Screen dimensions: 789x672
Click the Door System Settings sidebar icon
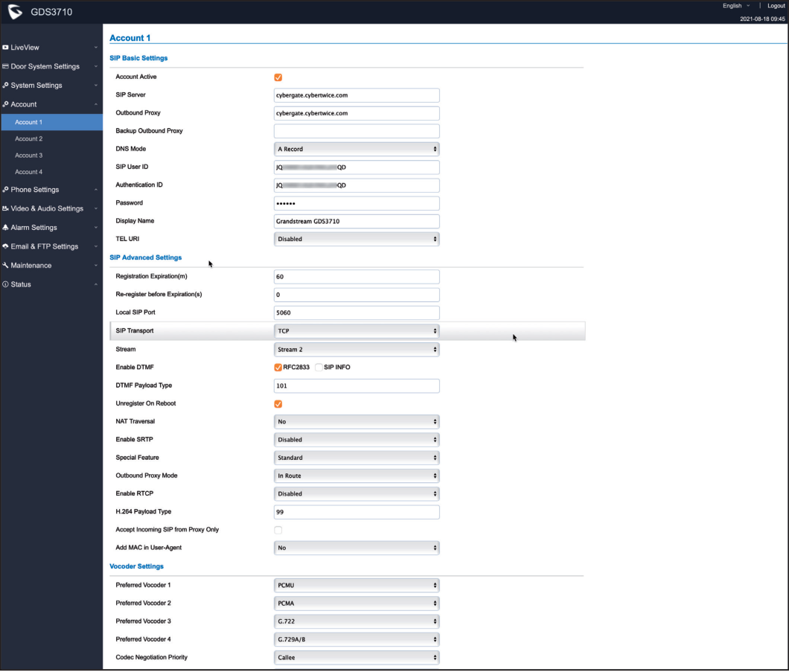[x=7, y=65]
